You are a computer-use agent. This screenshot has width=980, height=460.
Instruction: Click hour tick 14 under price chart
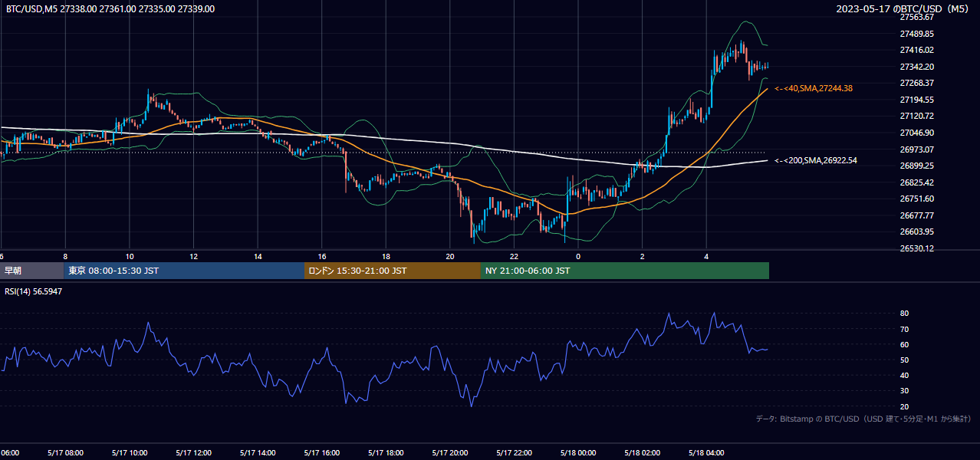(x=258, y=257)
